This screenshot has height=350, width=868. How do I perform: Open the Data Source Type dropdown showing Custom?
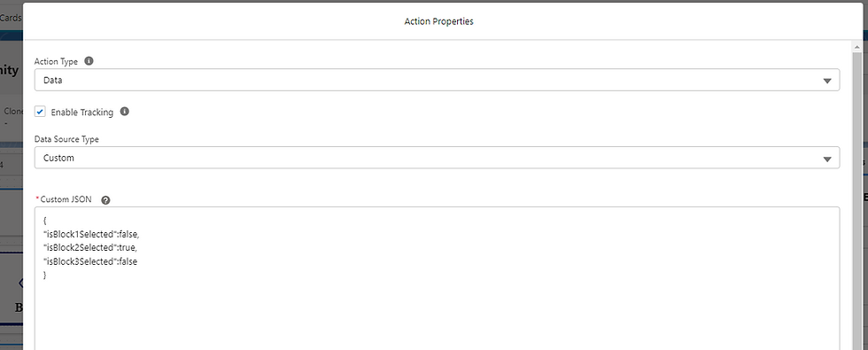(x=437, y=158)
